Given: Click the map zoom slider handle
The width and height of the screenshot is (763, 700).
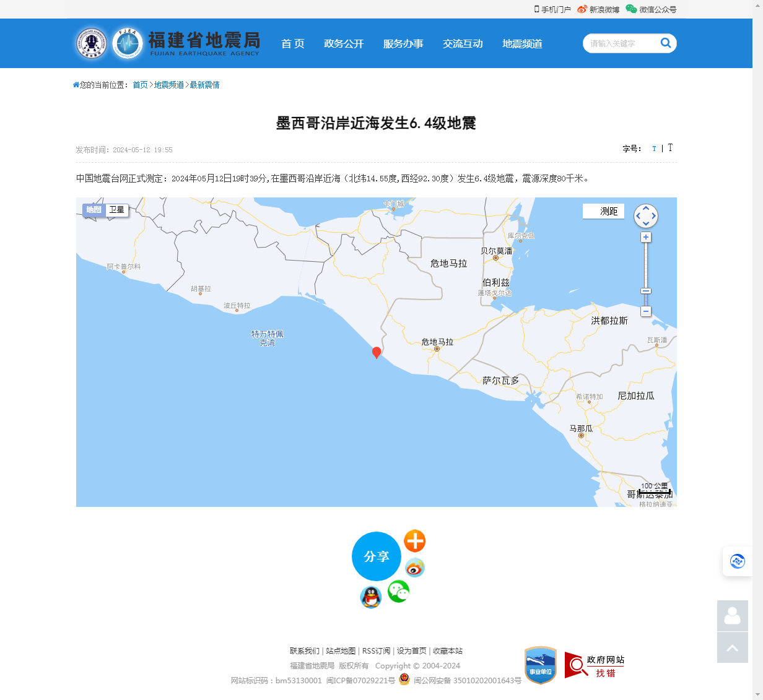Looking at the screenshot, I should point(646,291).
